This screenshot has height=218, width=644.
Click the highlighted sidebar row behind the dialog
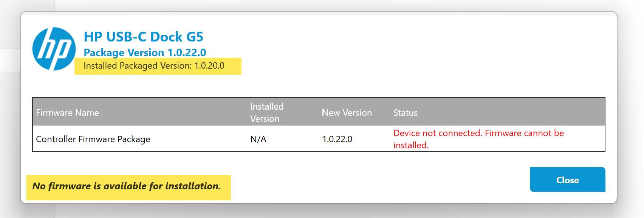pyautogui.click(x=10, y=60)
